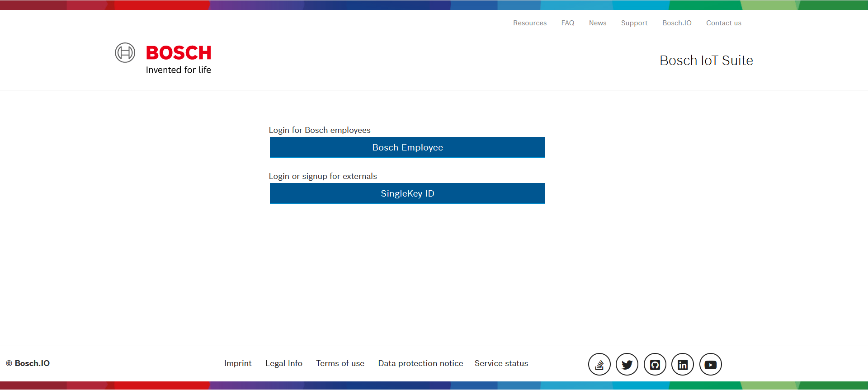The height and width of the screenshot is (390, 868).
Task: Click the Bosch IoT Suite title
Action: click(706, 60)
